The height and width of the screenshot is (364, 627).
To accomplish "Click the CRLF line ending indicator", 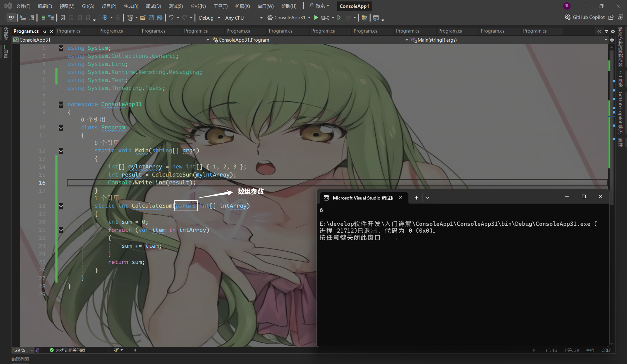I will pyautogui.click(x=606, y=350).
